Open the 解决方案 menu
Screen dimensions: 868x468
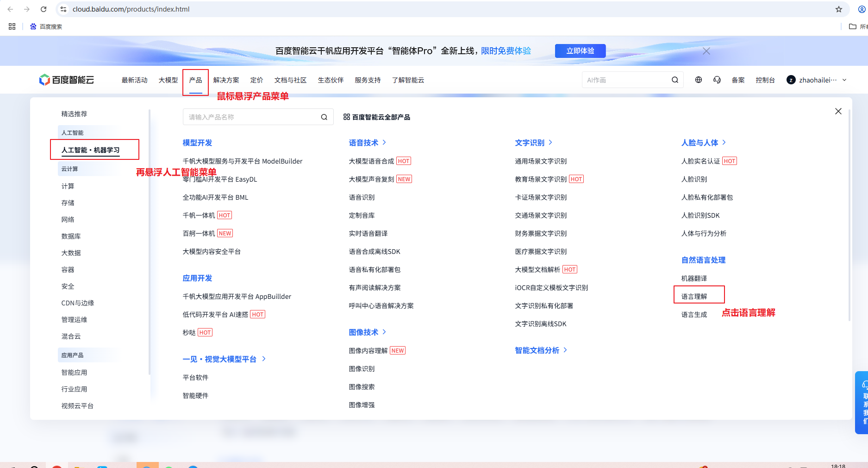(226, 80)
